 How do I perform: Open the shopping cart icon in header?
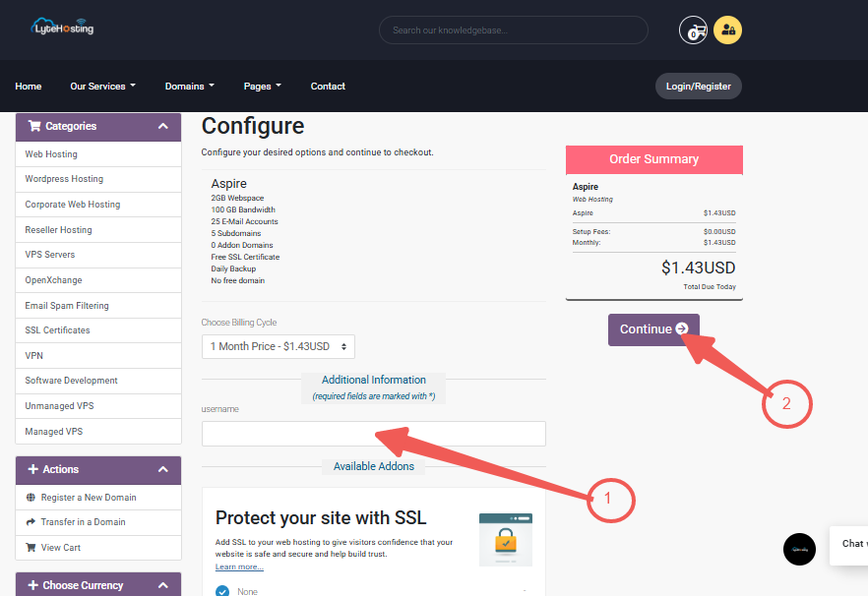click(x=693, y=30)
